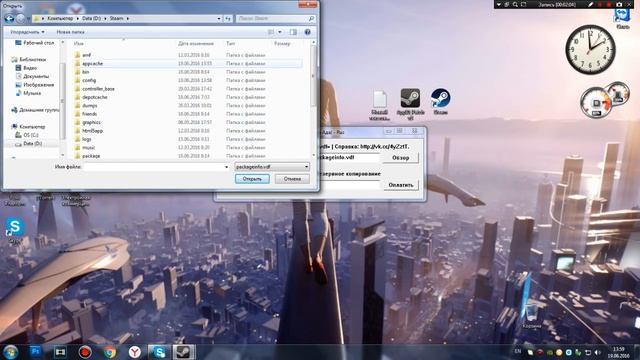
Task: Open the Имя файла dropdown arrow
Action: 227,167
